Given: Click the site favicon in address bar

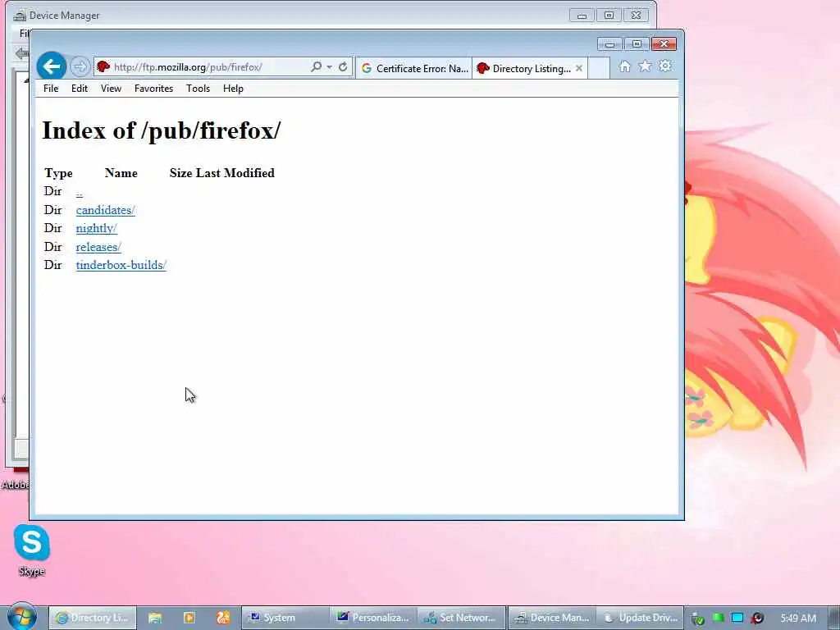Looking at the screenshot, I should click(x=103, y=67).
